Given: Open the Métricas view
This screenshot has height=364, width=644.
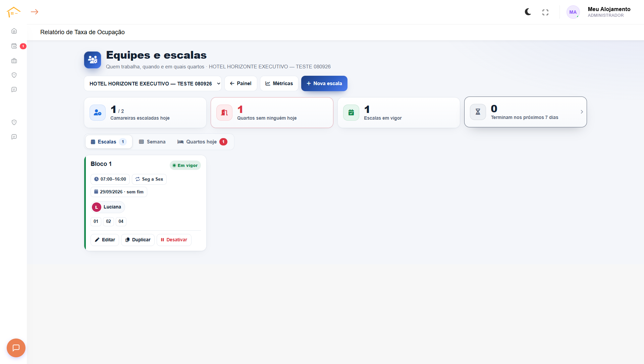Looking at the screenshot, I should [x=279, y=83].
